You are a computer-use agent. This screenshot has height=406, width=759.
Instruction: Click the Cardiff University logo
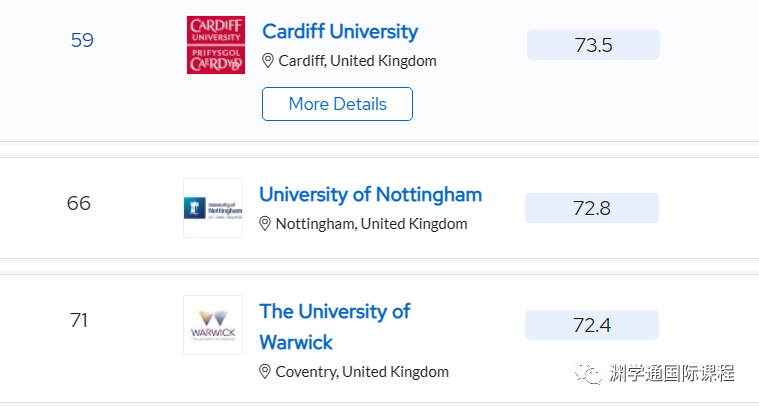point(216,45)
